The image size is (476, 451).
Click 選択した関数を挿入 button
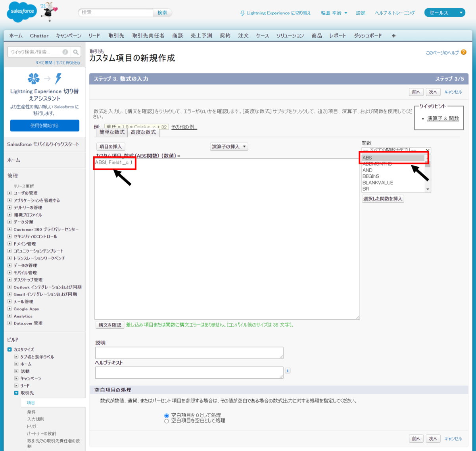(383, 199)
